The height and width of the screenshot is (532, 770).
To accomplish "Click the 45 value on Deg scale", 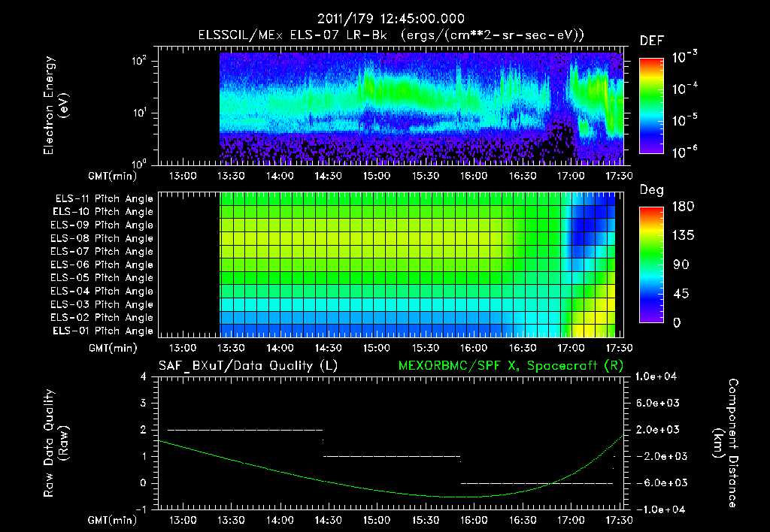I will (681, 294).
